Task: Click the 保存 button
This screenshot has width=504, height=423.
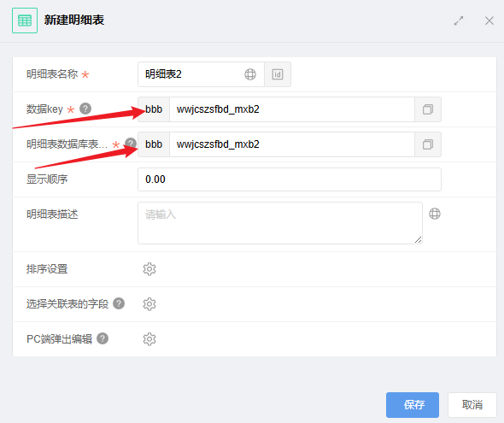Action: click(x=413, y=405)
